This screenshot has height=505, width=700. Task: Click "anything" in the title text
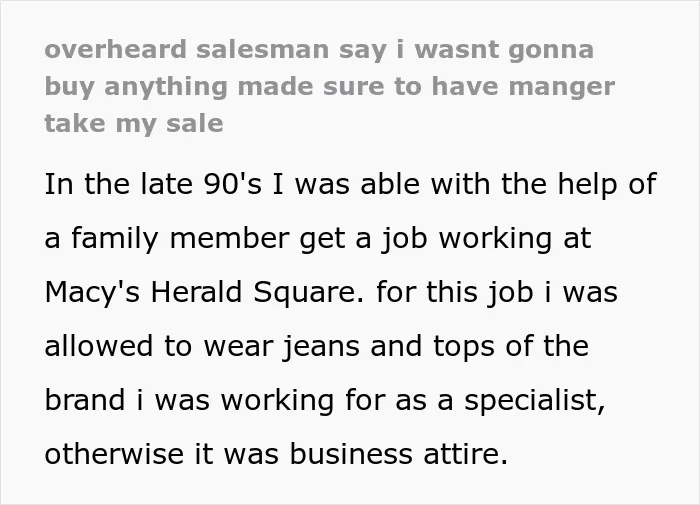(166, 88)
